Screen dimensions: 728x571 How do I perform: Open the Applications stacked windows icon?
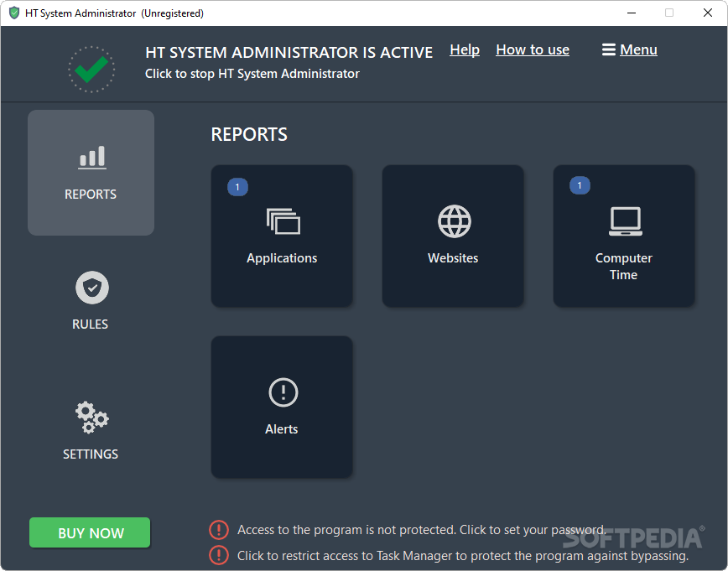click(x=283, y=221)
